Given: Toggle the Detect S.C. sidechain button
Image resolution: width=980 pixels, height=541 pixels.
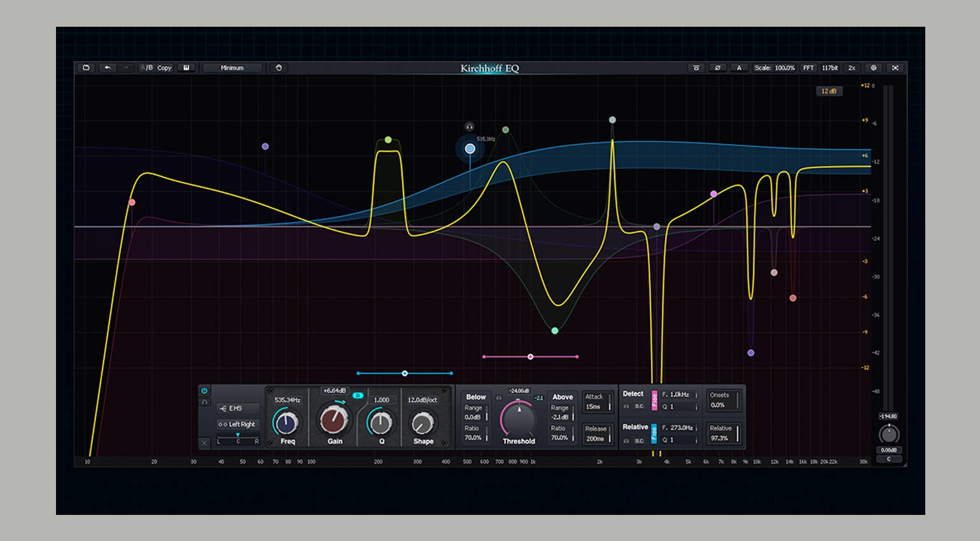Looking at the screenshot, I should pyautogui.click(x=639, y=406).
